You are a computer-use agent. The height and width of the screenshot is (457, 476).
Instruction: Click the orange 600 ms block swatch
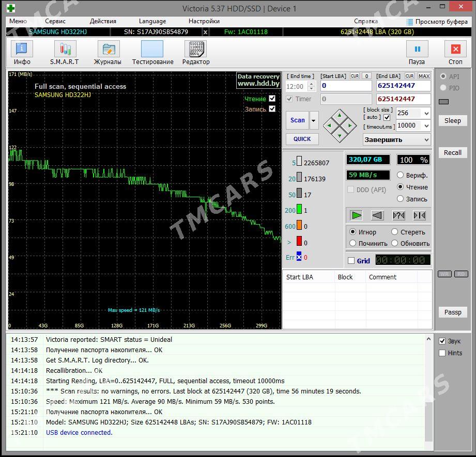coord(299,225)
